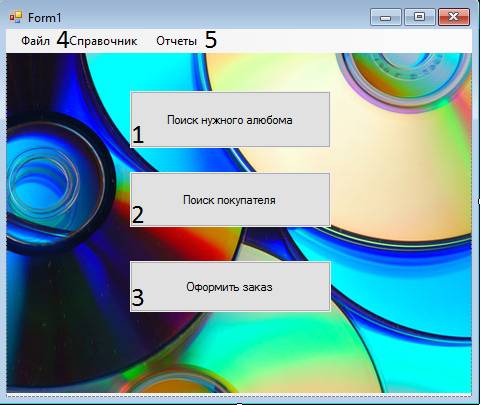Click the Оформить заказ button
Viewport: 480px width, 405px height.
pos(230,287)
